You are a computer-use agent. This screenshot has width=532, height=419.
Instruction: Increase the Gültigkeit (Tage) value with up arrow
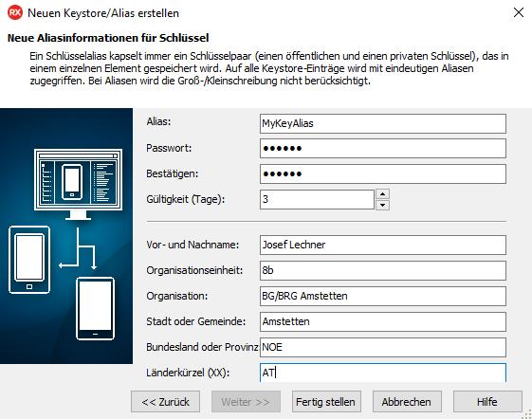coord(382,194)
